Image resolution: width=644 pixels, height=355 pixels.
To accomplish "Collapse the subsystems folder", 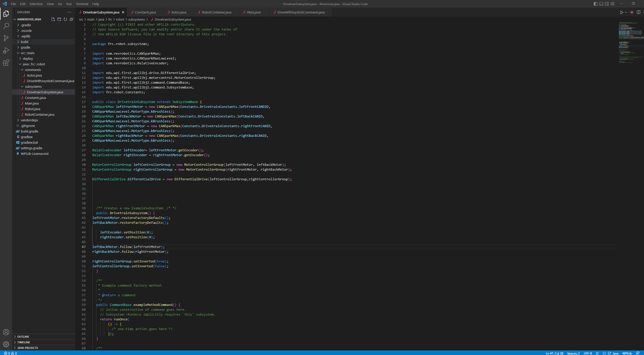I will click(x=33, y=86).
